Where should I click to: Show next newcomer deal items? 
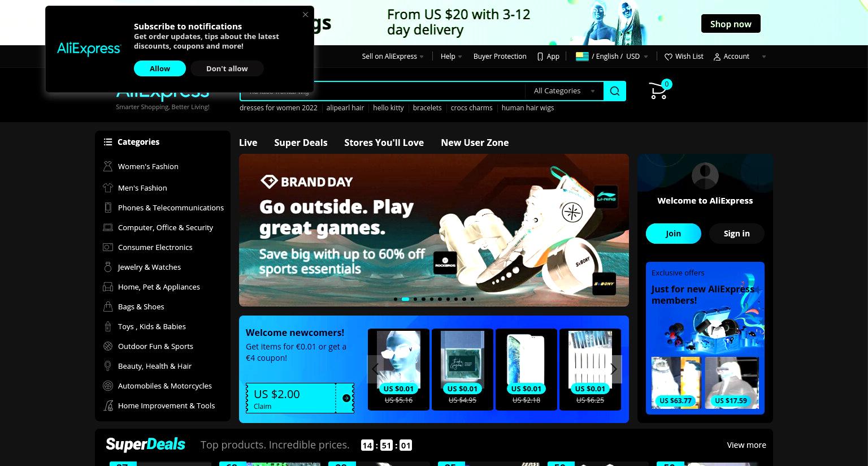pyautogui.click(x=614, y=369)
